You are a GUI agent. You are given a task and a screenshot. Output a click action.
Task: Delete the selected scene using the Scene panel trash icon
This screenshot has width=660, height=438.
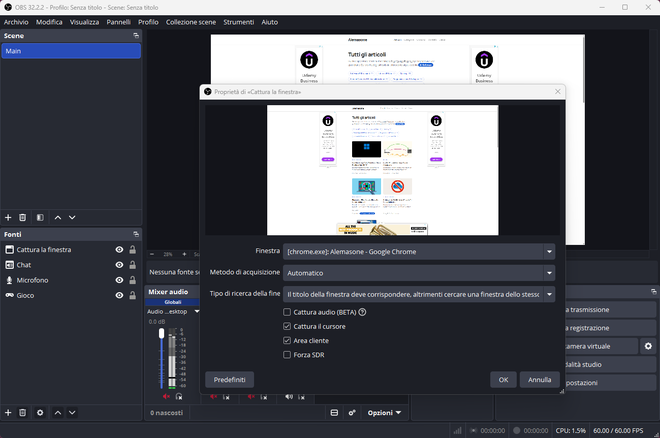point(23,218)
